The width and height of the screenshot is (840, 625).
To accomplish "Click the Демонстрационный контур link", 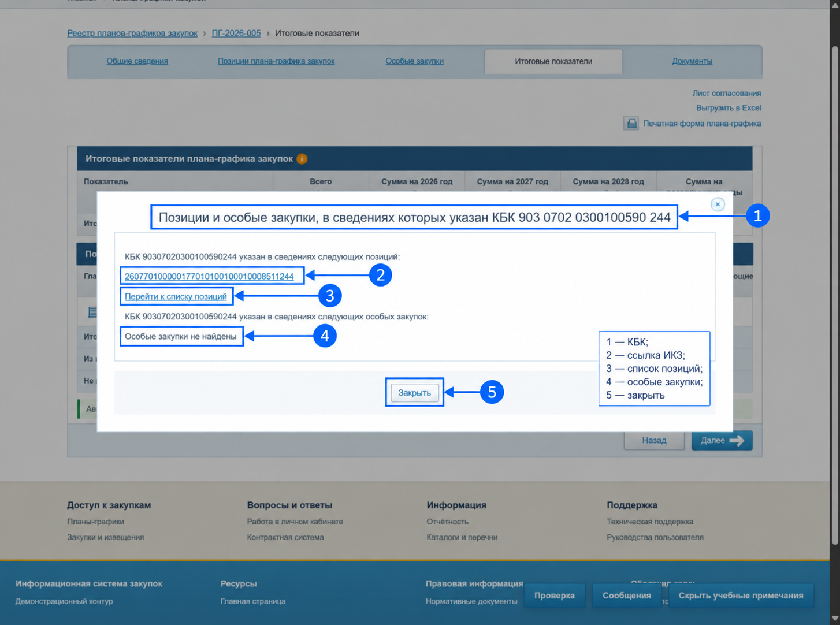I will pyautogui.click(x=64, y=601).
